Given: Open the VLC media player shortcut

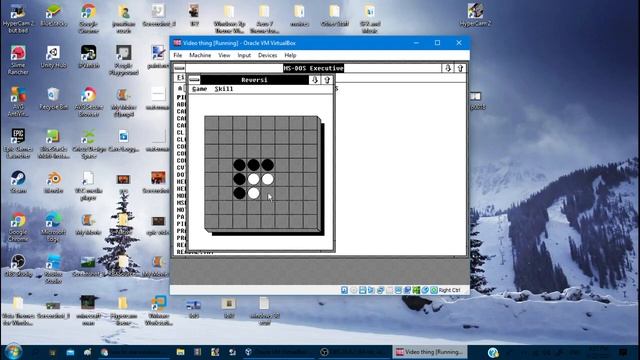Looking at the screenshot, I should click(x=89, y=185).
